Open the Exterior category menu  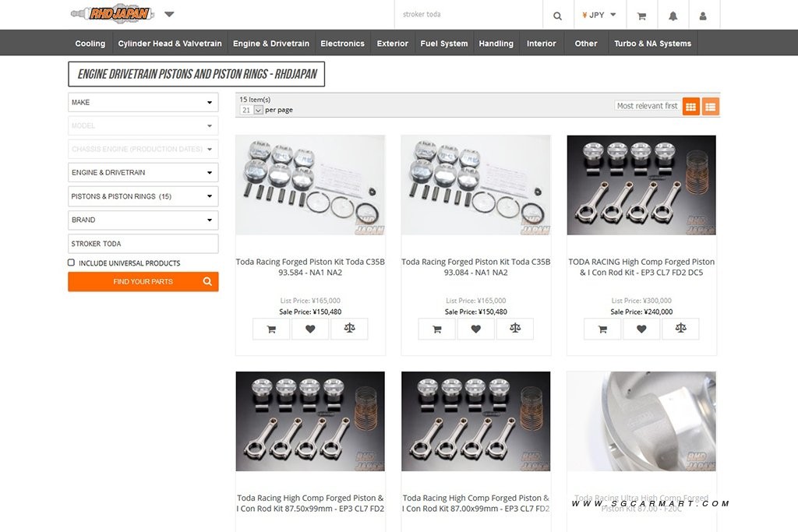pyautogui.click(x=393, y=44)
